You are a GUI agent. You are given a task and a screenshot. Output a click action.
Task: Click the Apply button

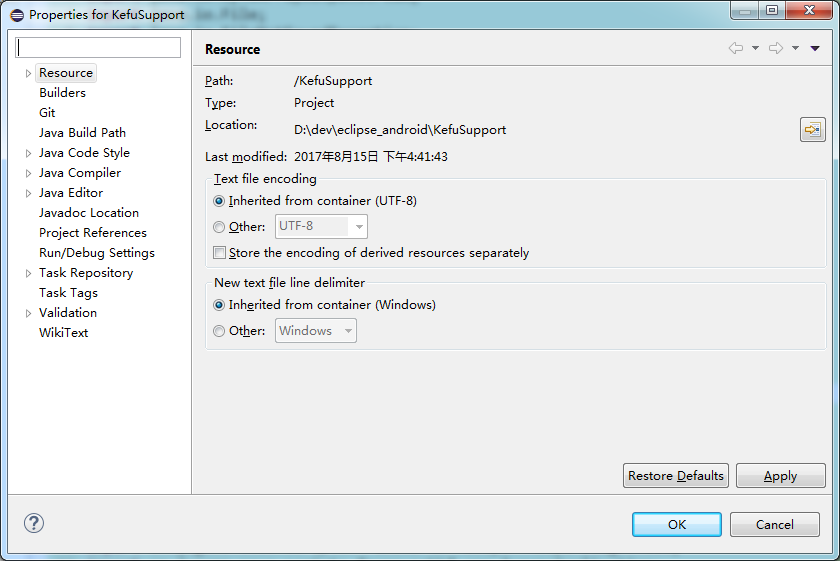click(781, 476)
